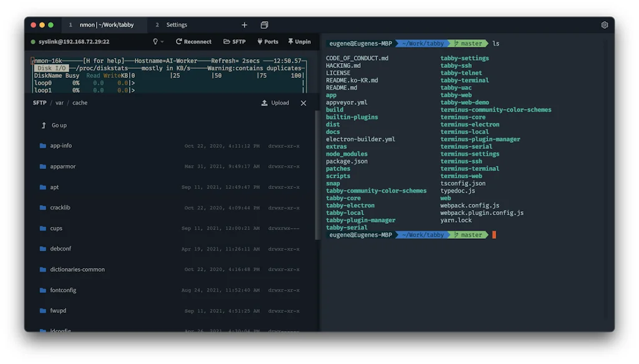Image resolution: width=639 pixels, height=364 pixels.
Task: Expand the apt folder
Action: click(54, 187)
